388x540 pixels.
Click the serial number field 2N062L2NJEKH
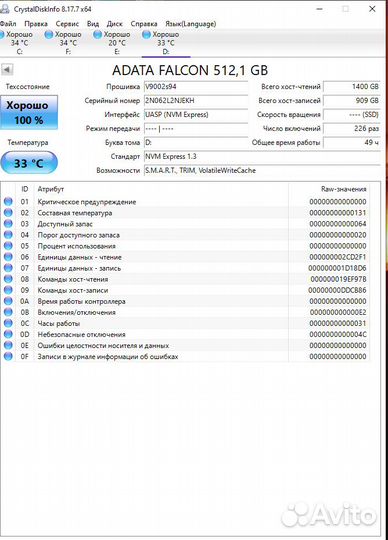click(196, 101)
